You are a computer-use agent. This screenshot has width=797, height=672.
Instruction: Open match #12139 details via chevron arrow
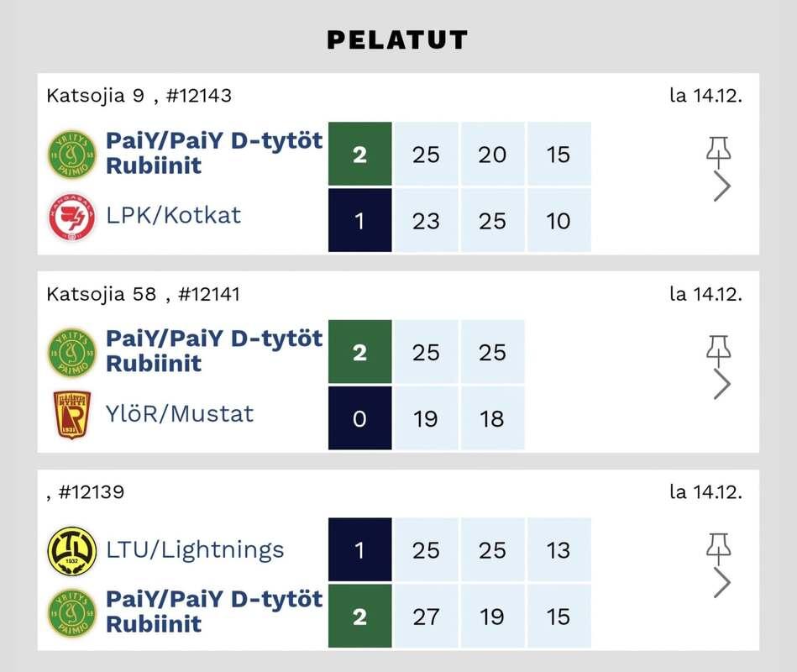721,582
